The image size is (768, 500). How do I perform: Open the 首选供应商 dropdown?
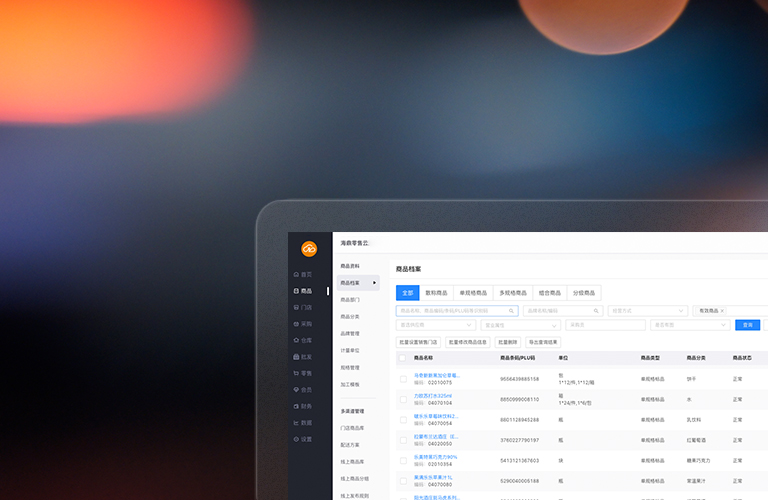click(x=435, y=325)
